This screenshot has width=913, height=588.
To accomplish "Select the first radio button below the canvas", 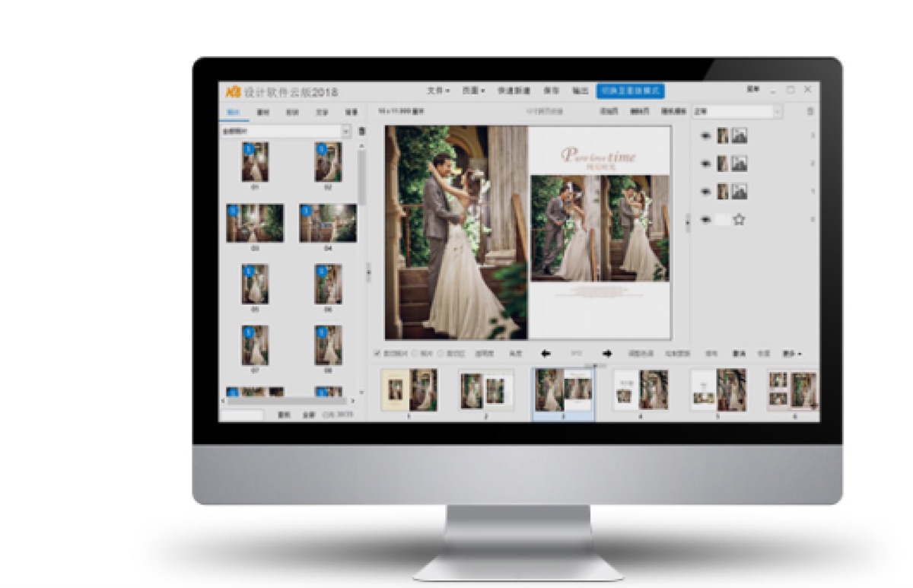I will 415,354.
